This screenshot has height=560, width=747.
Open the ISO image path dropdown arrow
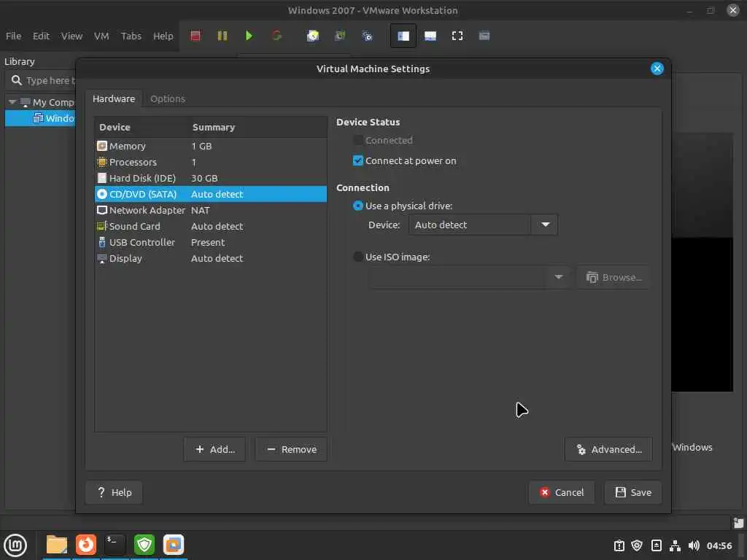pyautogui.click(x=558, y=277)
